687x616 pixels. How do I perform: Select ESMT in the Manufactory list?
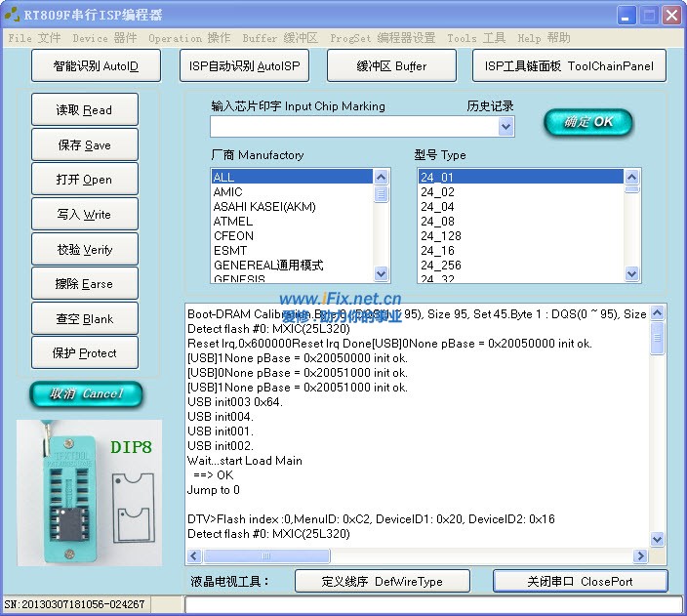pyautogui.click(x=292, y=250)
